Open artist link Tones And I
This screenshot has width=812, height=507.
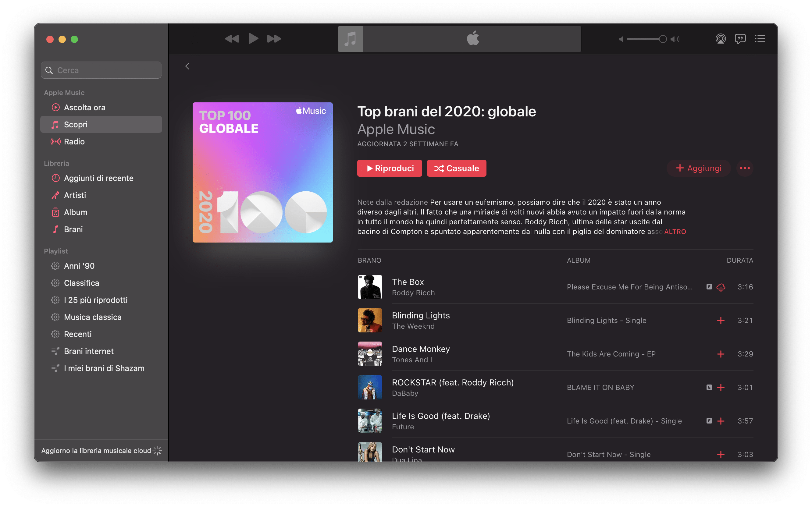coord(412,360)
